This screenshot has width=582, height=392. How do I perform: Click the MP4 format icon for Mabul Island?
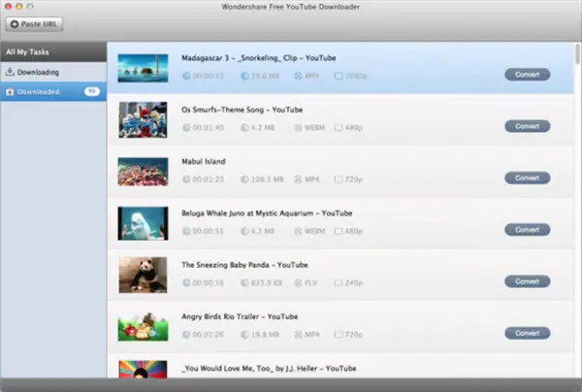298,180
